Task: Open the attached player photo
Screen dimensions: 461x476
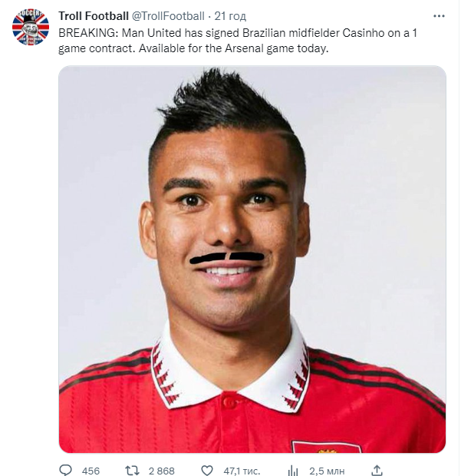Action: click(x=252, y=259)
